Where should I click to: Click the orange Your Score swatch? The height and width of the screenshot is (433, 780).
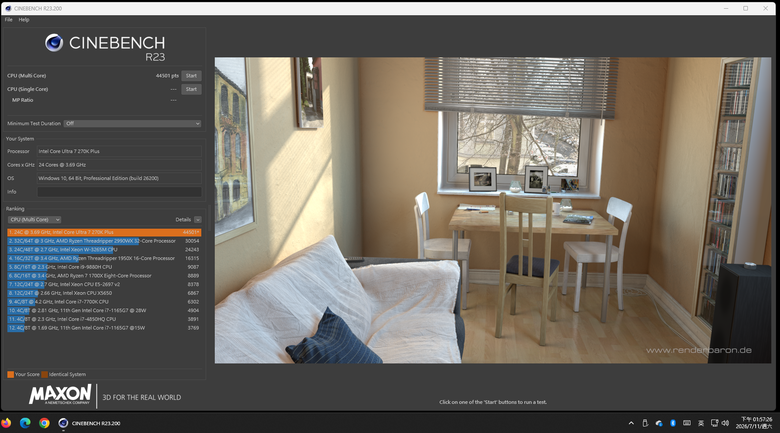pos(10,374)
